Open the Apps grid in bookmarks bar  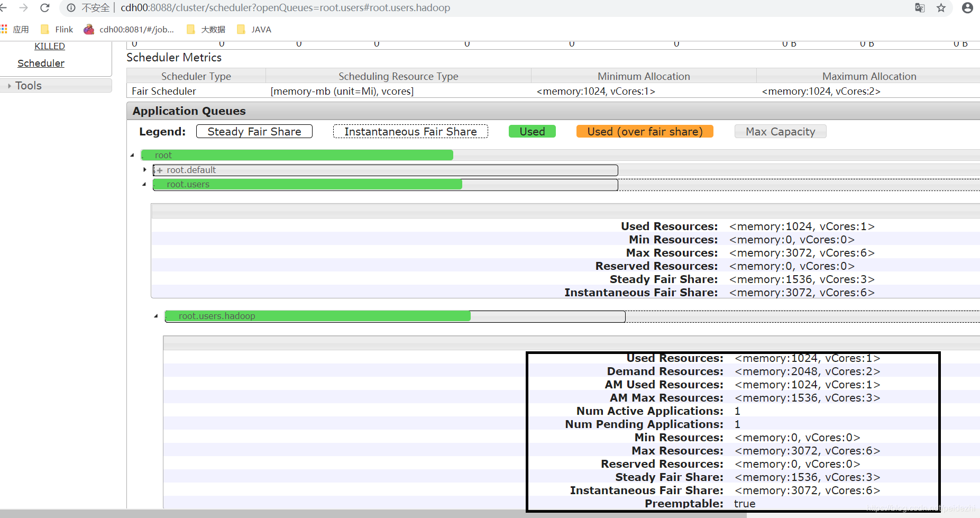(x=4, y=29)
